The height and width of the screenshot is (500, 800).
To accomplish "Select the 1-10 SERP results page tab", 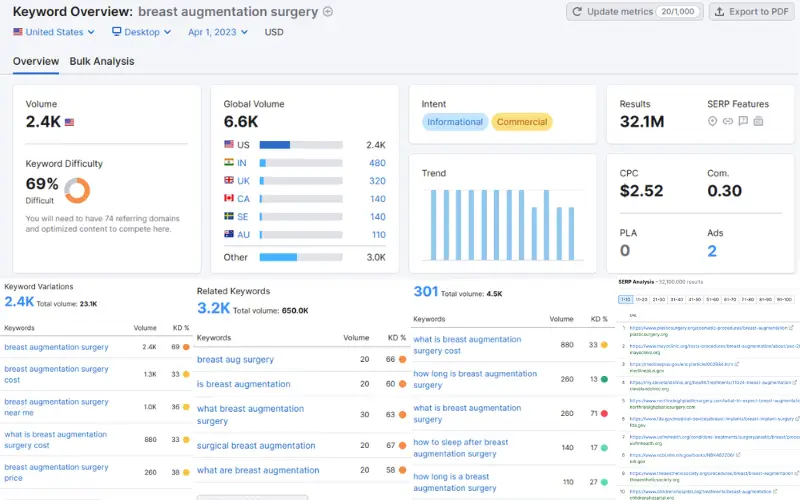I will (x=626, y=299).
